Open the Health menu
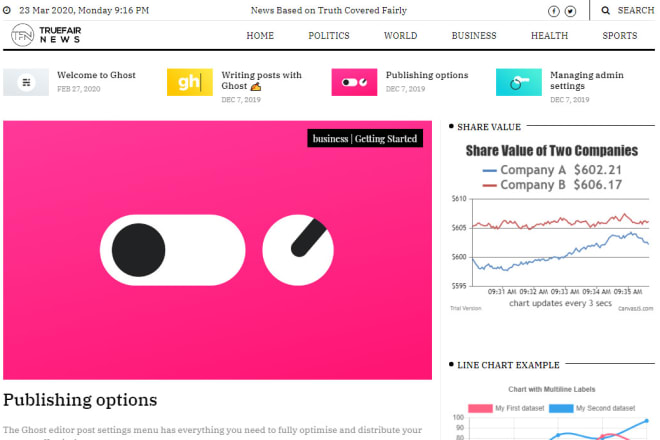660x440 pixels. pos(549,36)
